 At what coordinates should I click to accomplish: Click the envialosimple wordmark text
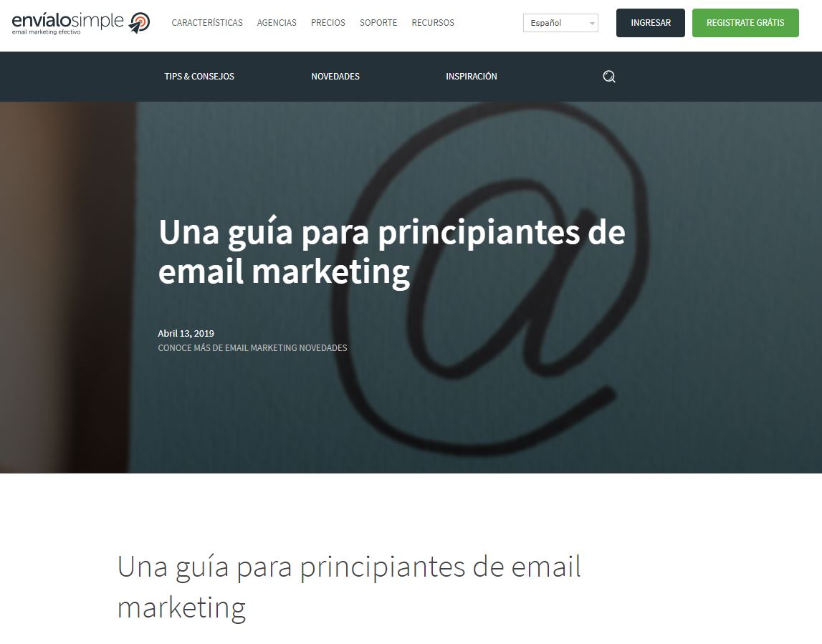pos(67,21)
